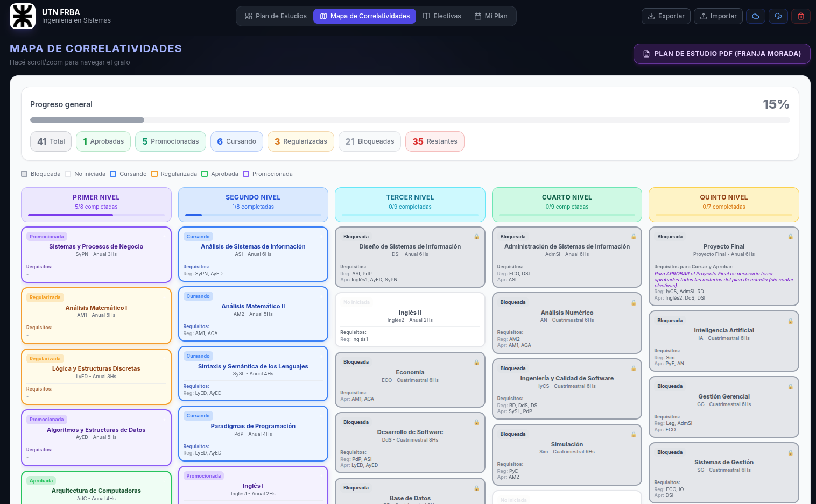The width and height of the screenshot is (816, 504).
Task: Open the Plan de Estudios tab
Action: 276,16
